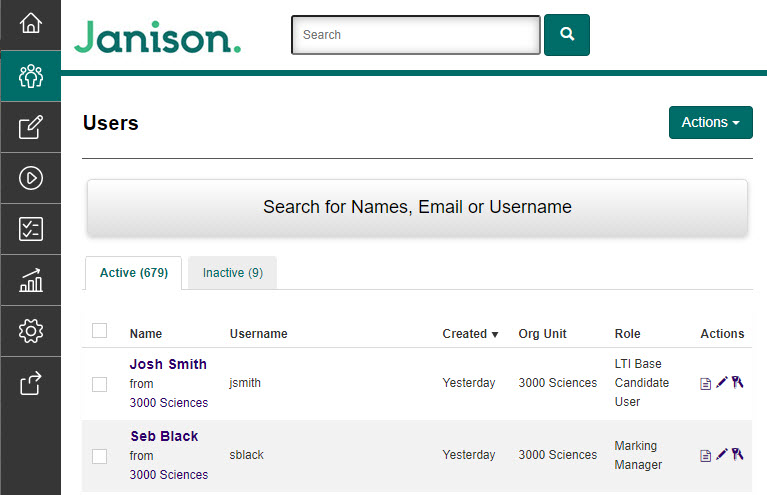Click the top Search input field
Image resolution: width=767 pixels, height=495 pixels.
(x=415, y=35)
